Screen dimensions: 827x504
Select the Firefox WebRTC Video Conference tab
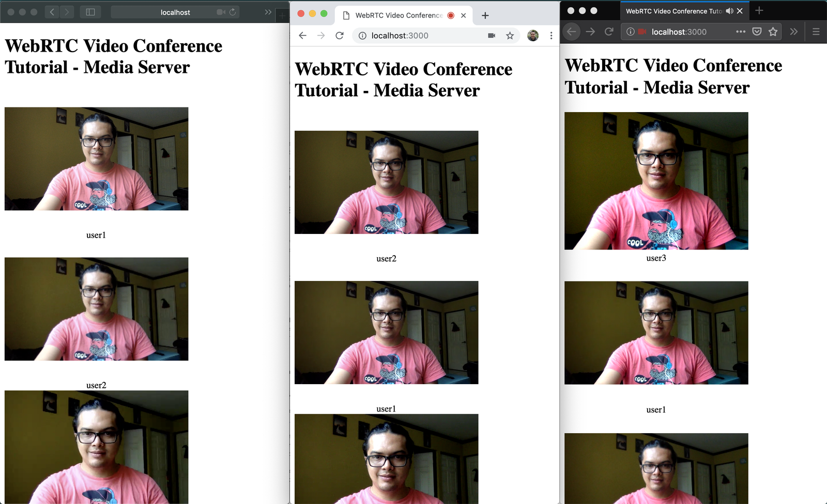click(672, 11)
